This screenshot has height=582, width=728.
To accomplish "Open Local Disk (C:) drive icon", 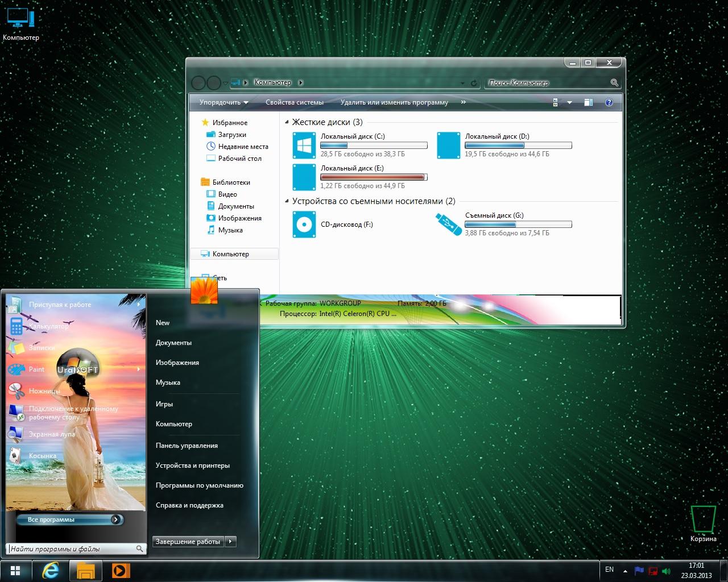I will [304, 145].
